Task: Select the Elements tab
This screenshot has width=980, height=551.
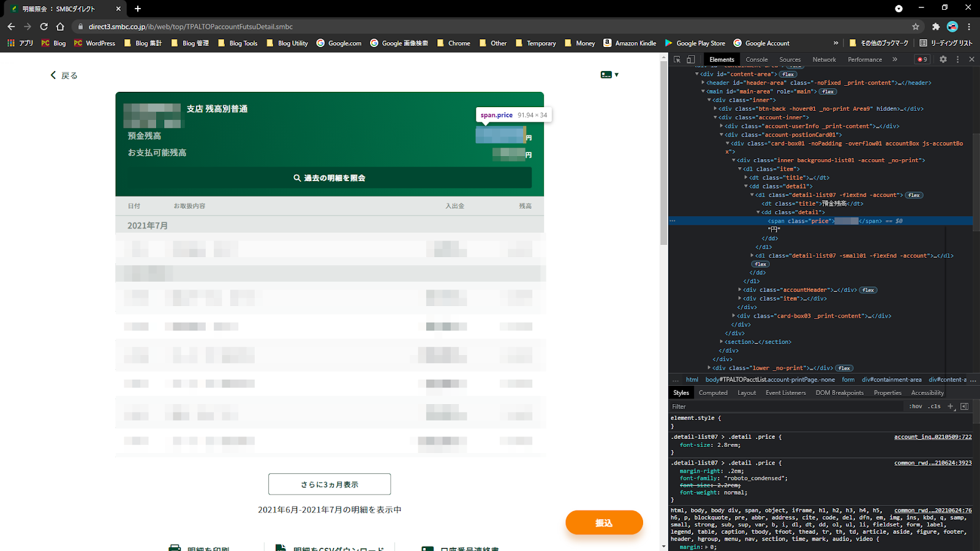Action: tap(722, 59)
